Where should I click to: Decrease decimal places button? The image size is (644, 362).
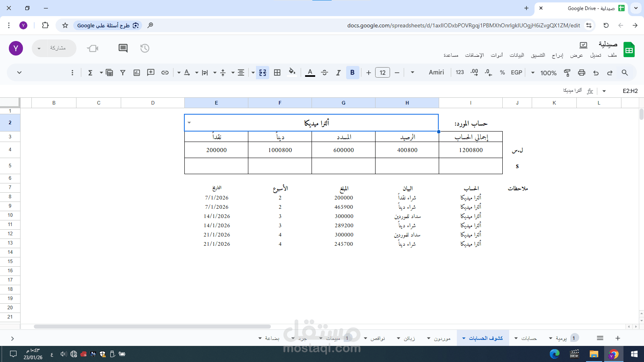[488, 73]
